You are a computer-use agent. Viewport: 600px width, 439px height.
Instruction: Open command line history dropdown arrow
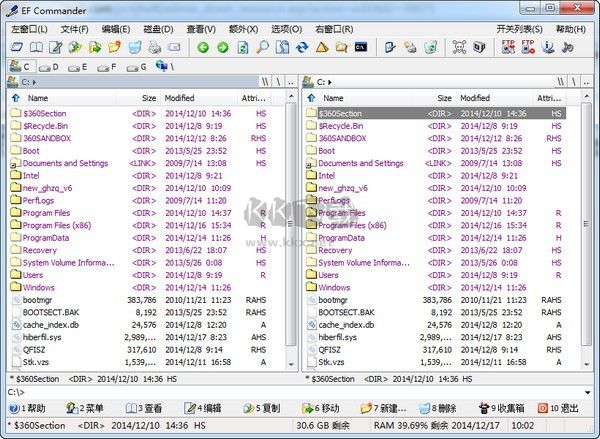pos(587,393)
